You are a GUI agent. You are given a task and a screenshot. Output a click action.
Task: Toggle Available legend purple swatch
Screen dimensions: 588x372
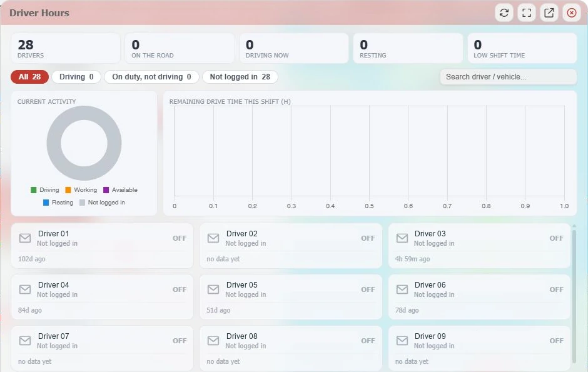[106, 190]
